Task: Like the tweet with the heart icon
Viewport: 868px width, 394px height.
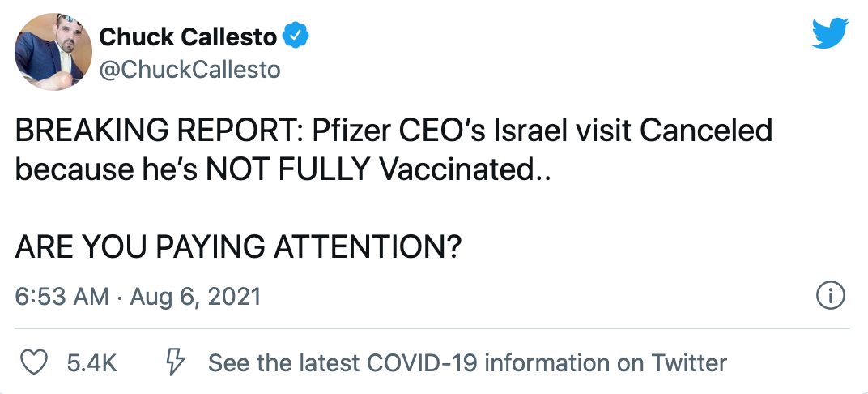Action: click(x=33, y=362)
